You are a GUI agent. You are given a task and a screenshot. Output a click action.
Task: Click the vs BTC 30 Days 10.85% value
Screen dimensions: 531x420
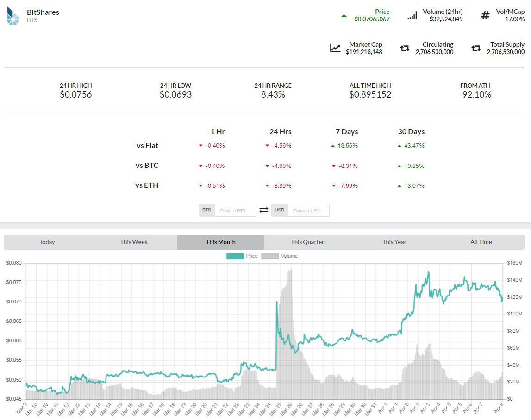click(414, 166)
